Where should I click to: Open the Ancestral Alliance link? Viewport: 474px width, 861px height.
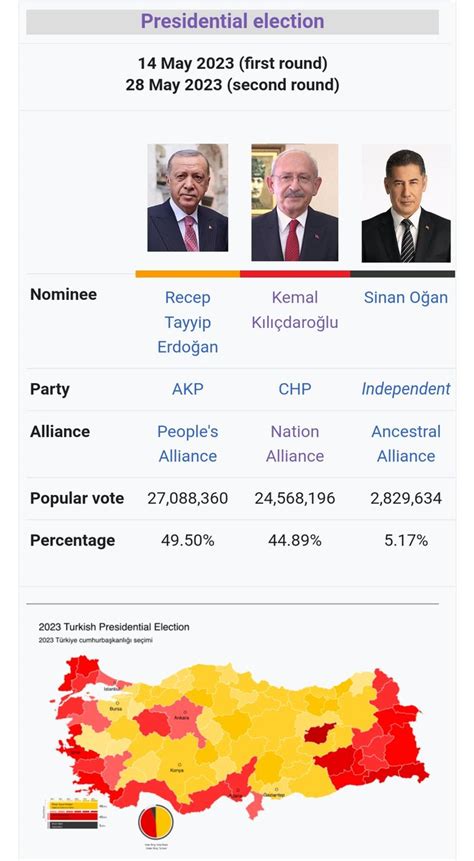[x=406, y=444]
